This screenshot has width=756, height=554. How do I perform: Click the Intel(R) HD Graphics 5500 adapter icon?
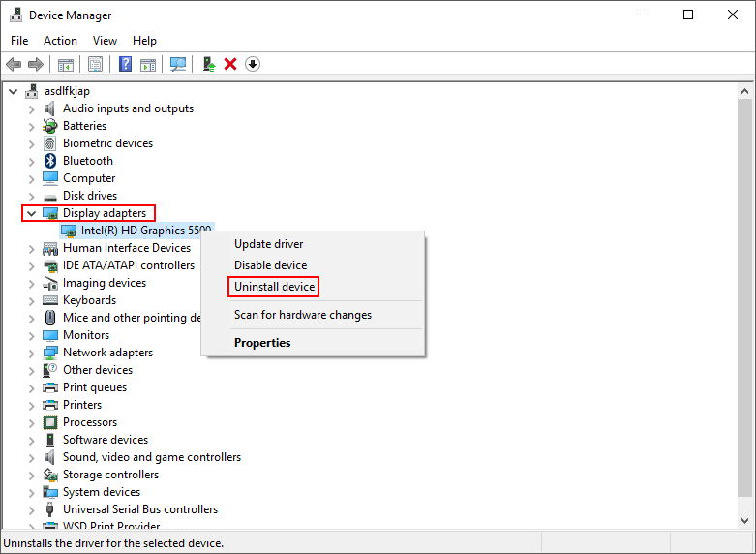point(69,231)
